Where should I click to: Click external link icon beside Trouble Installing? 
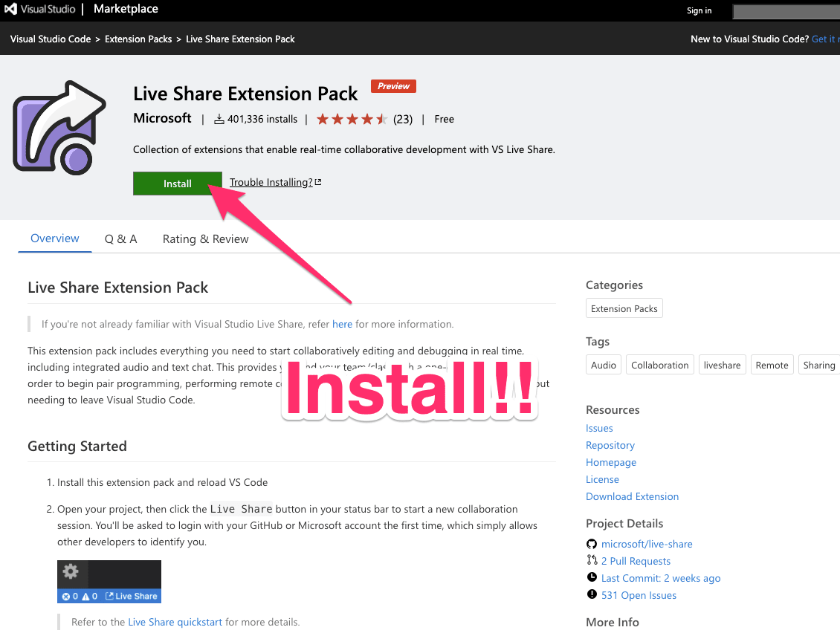(318, 182)
